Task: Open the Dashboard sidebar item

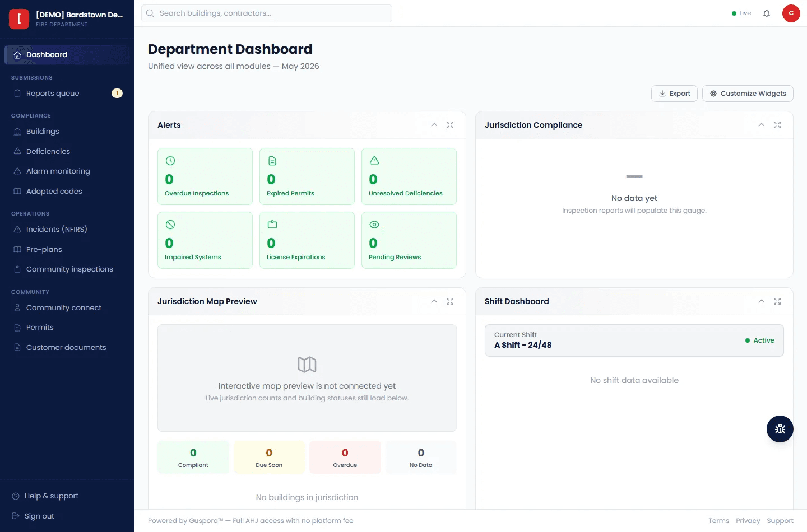Action: [x=67, y=55]
